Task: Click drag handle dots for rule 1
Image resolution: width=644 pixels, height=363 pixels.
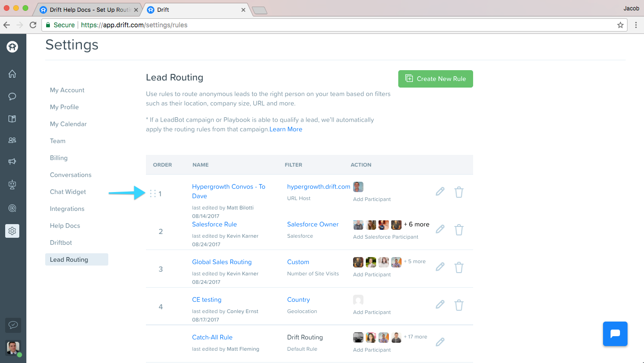Action: [153, 194]
